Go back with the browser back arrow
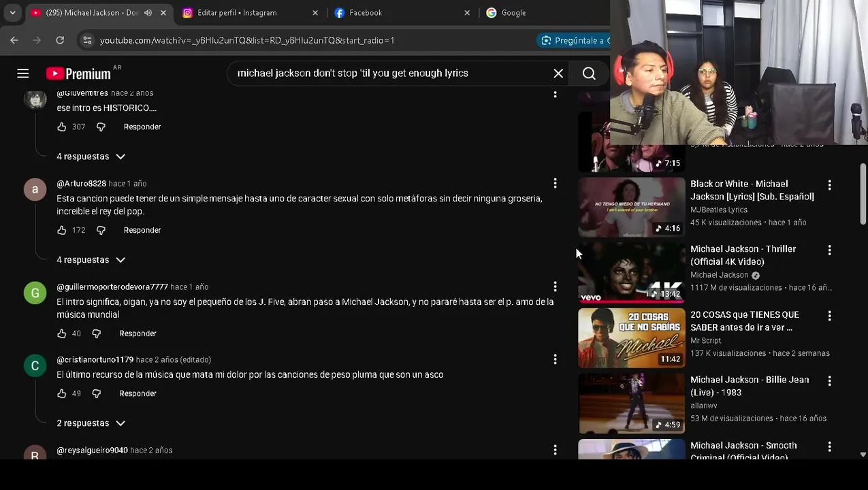Viewport: 868px width, 490px height. [14, 40]
